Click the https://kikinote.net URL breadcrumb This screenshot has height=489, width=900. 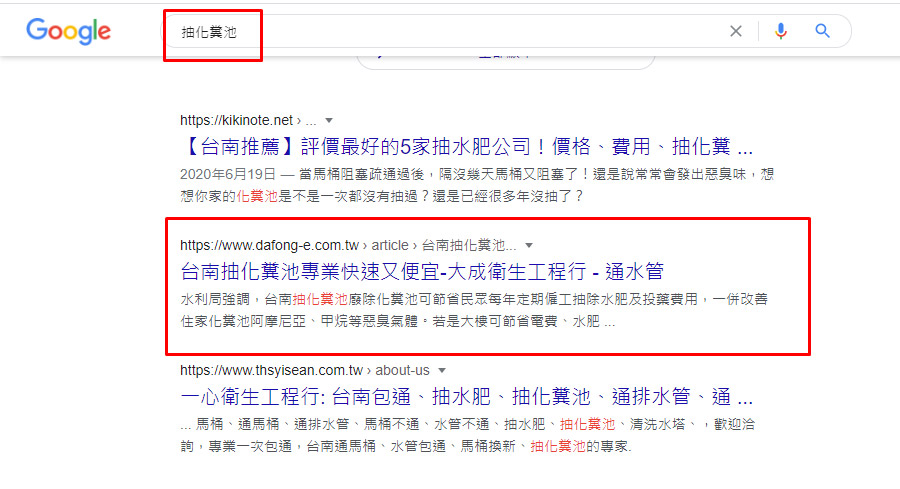click(x=237, y=120)
